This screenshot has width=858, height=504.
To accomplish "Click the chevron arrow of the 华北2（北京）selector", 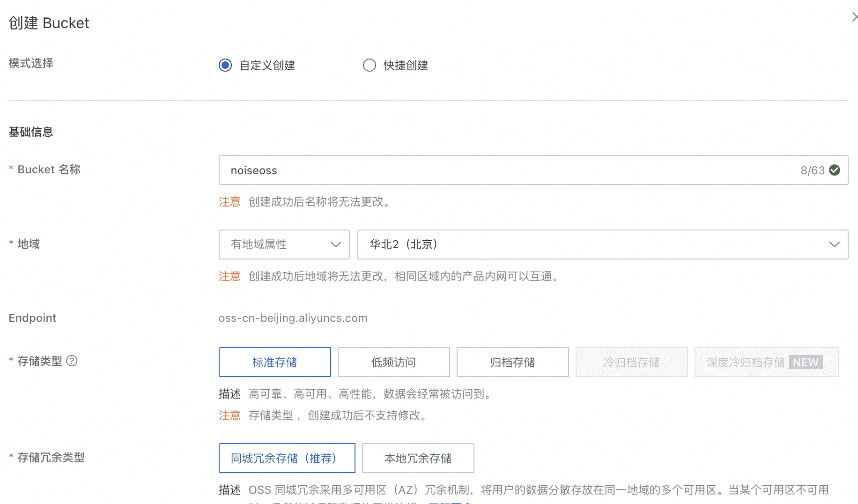I will (x=834, y=245).
